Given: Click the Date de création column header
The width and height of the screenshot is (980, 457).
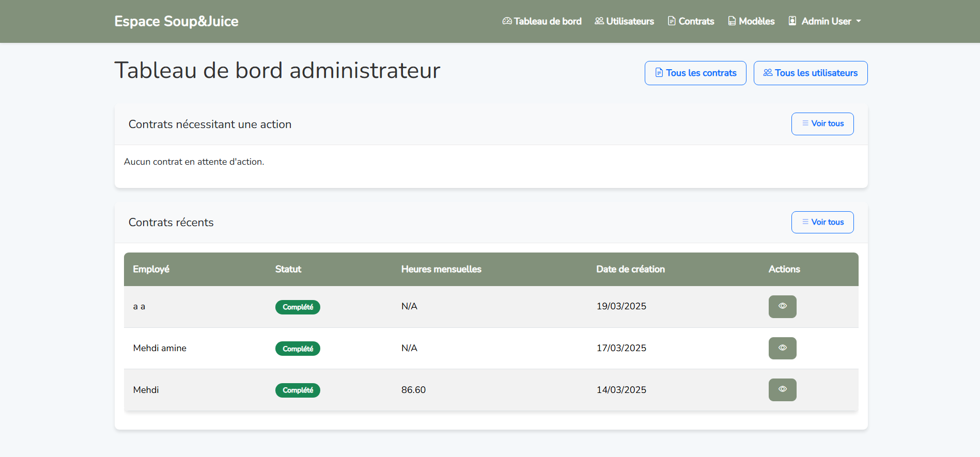Looking at the screenshot, I should [x=630, y=269].
